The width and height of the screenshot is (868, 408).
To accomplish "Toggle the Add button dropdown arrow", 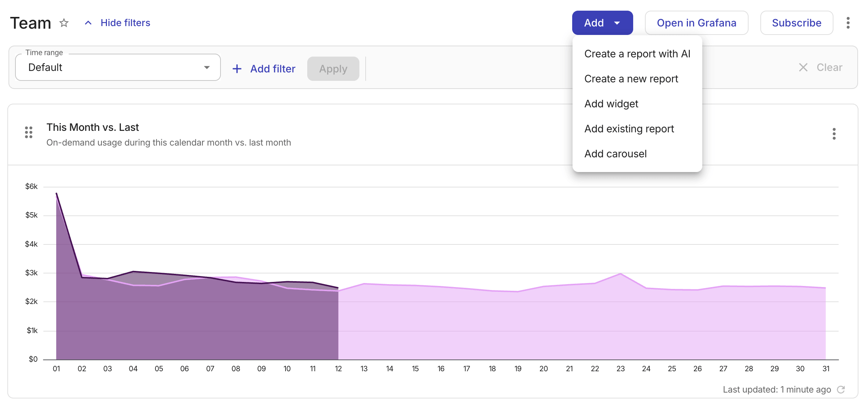I will click(617, 23).
